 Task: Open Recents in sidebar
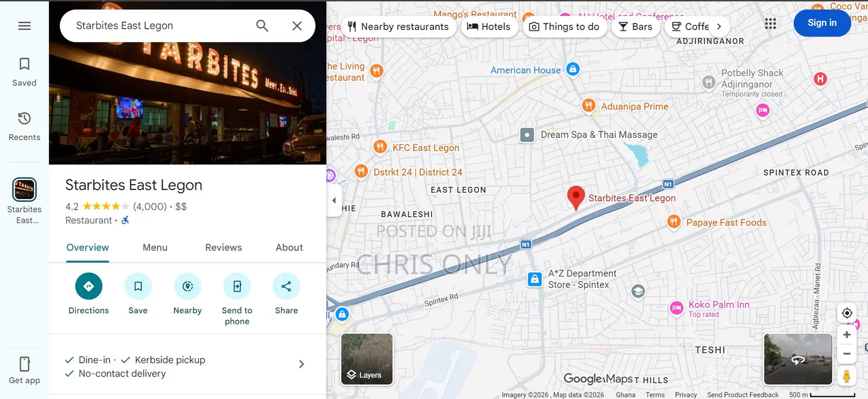24,126
